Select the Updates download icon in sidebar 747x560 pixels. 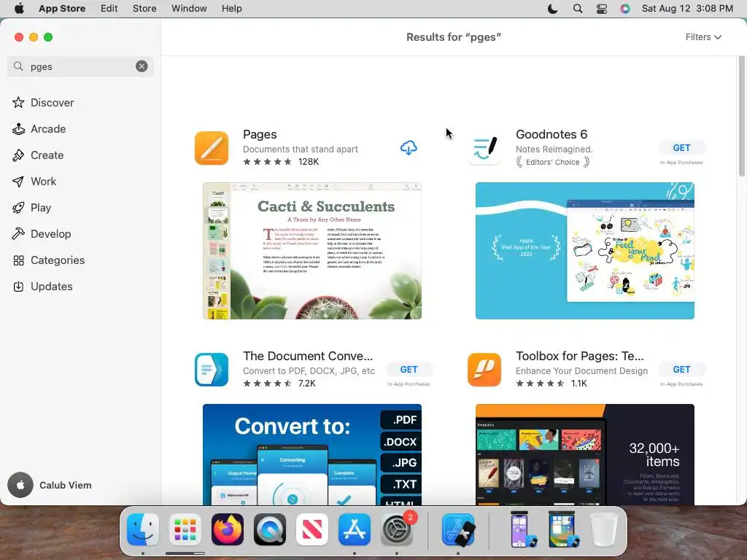pos(18,286)
